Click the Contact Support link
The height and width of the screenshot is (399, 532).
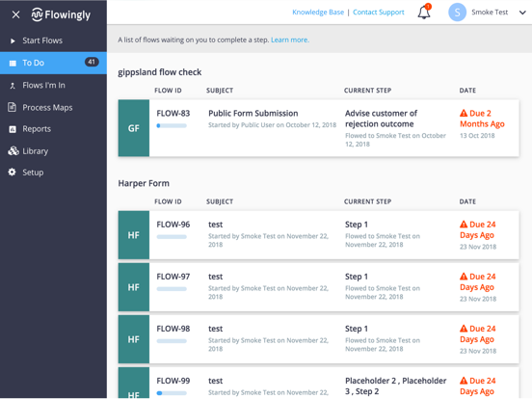(x=379, y=13)
